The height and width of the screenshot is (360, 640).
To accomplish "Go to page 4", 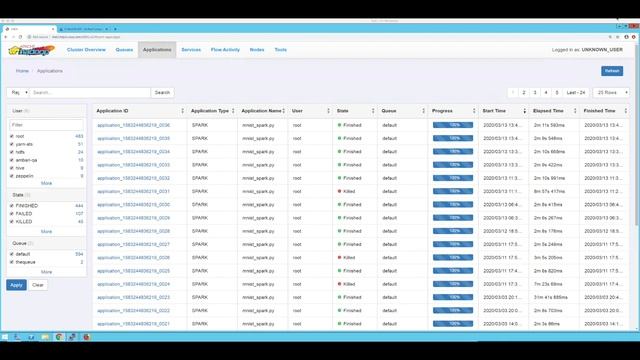I will click(x=546, y=93).
